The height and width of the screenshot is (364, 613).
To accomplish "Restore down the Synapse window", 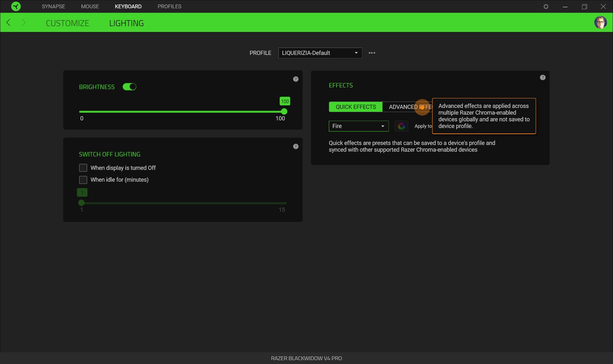I will (584, 7).
